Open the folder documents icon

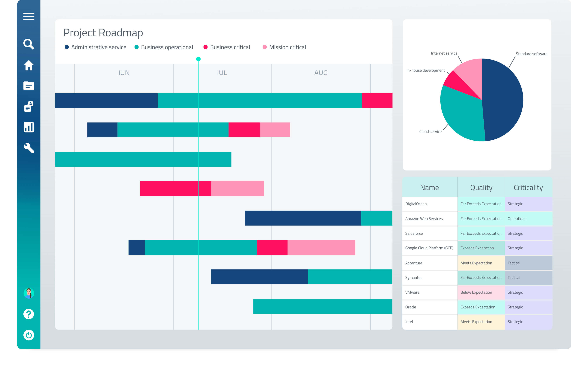click(29, 86)
